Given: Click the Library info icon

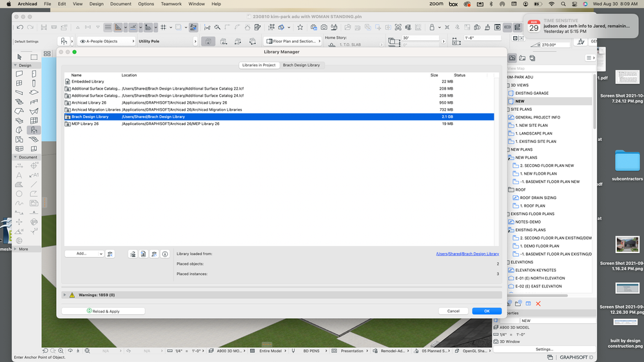Looking at the screenshot, I should point(165,254).
